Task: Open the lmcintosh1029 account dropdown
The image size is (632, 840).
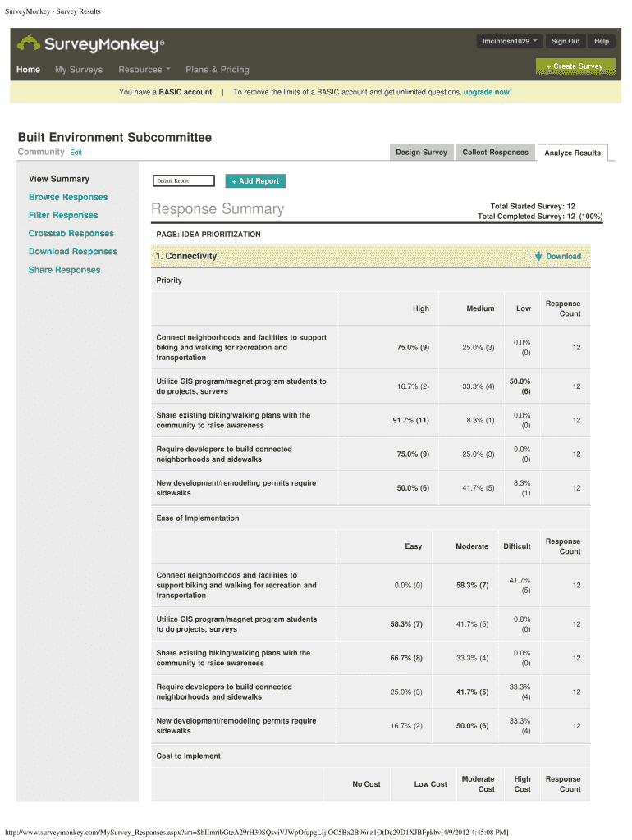Action: click(510, 41)
